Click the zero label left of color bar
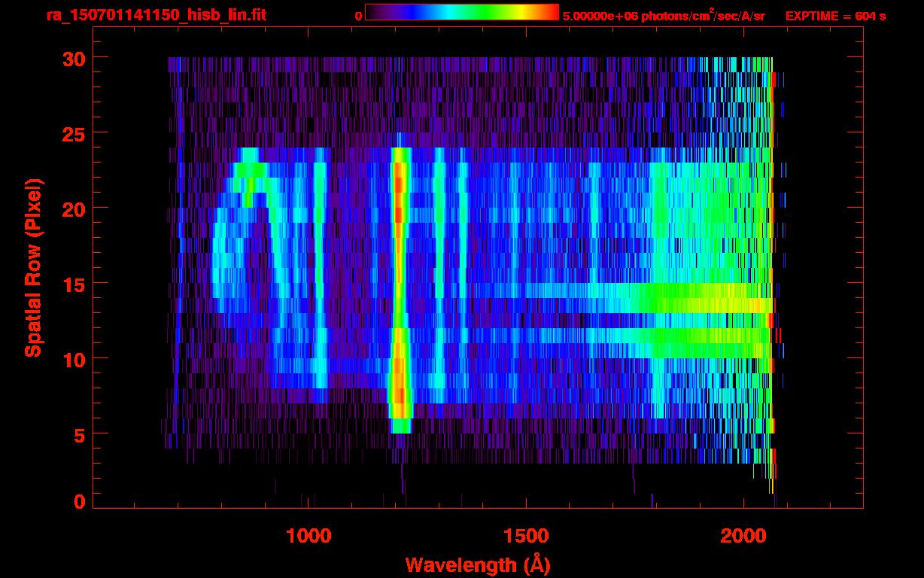This screenshot has height=578, width=924. pos(358,16)
